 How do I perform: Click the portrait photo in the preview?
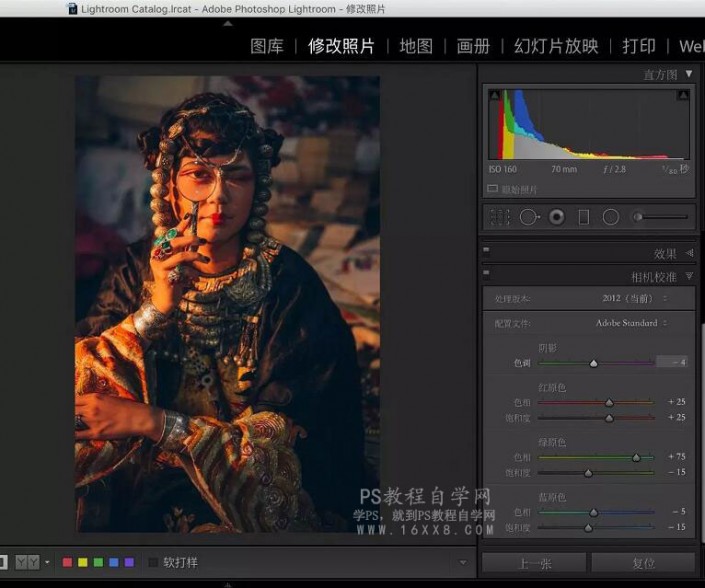[227, 304]
